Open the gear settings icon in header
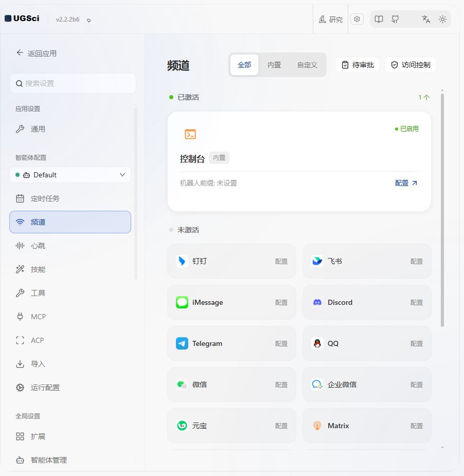The width and height of the screenshot is (464, 476). pyautogui.click(x=357, y=19)
